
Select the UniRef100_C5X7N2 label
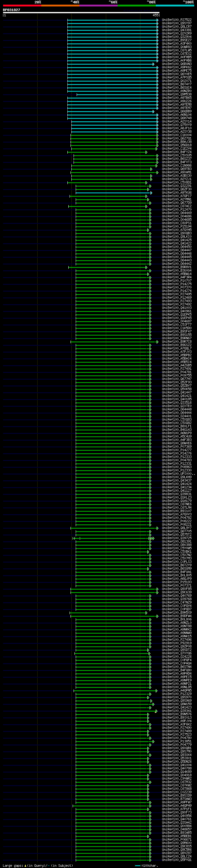pos(176,555)
